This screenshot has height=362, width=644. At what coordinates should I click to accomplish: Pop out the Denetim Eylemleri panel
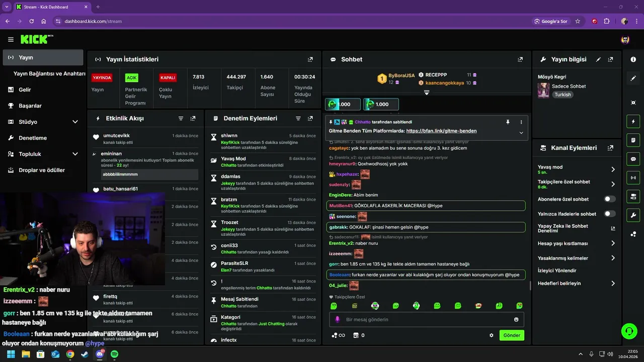[x=310, y=119]
